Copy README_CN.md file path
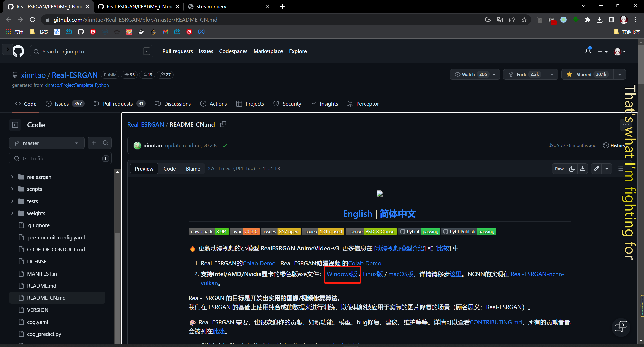 coord(223,124)
